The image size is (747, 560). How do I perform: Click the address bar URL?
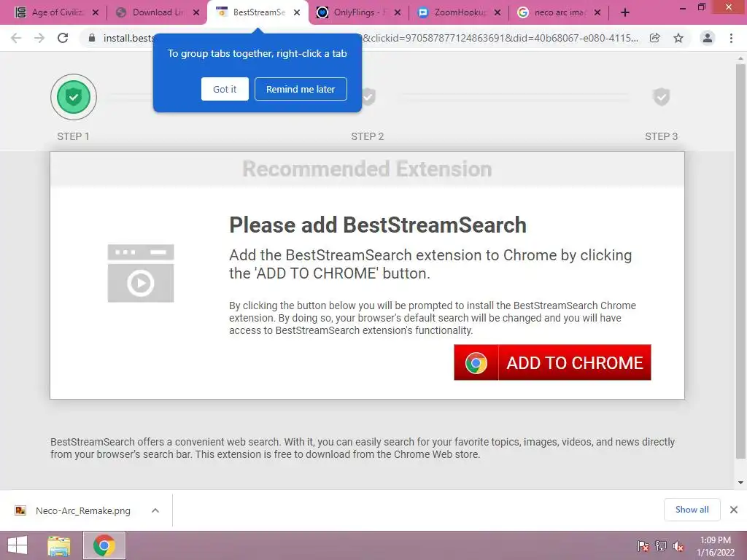click(x=371, y=38)
